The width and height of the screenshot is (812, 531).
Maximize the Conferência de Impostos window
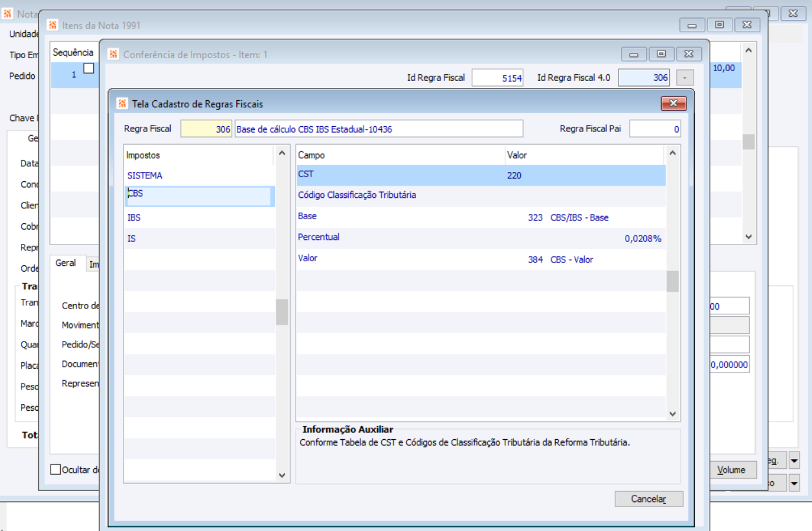pyautogui.click(x=661, y=54)
